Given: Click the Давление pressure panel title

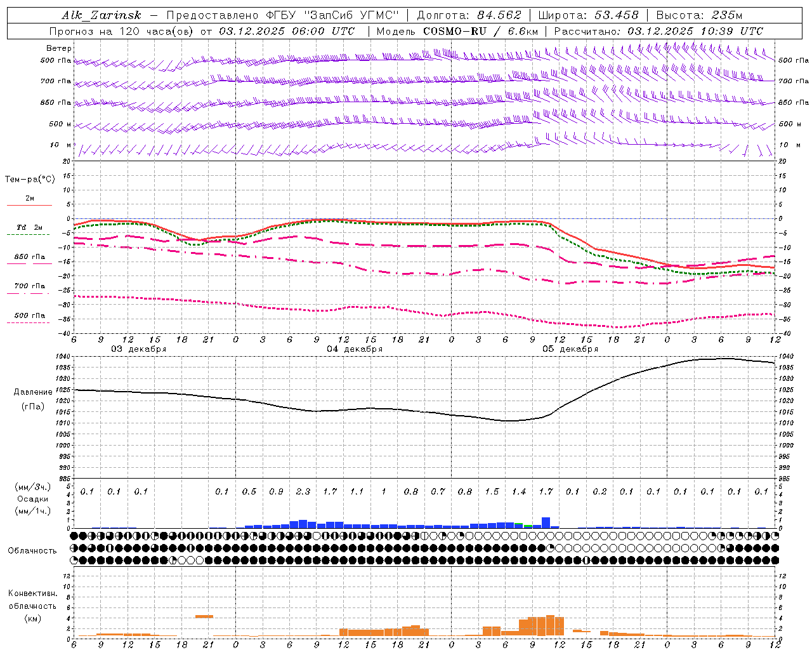Looking at the screenshot, I should point(32,392).
